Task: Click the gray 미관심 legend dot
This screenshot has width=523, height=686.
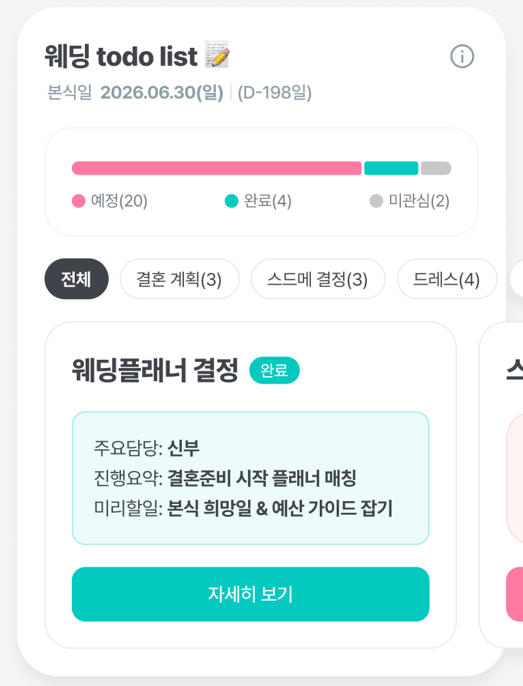Action: point(376,201)
